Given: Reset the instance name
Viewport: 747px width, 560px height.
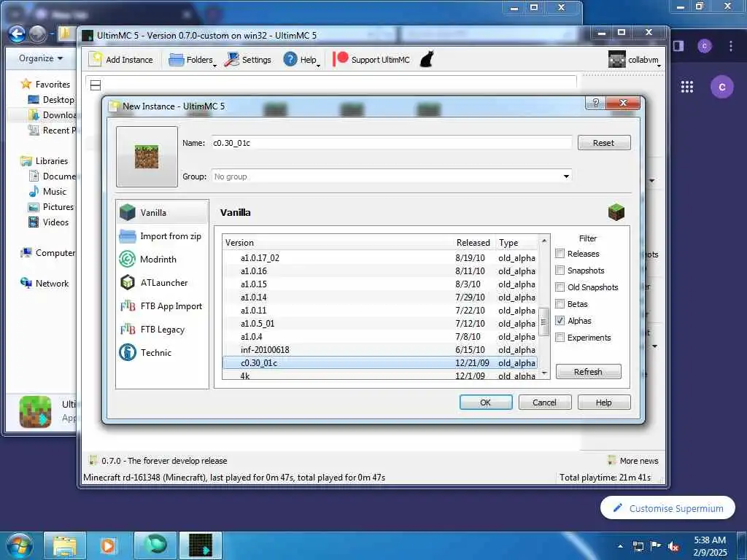Looking at the screenshot, I should 603,142.
